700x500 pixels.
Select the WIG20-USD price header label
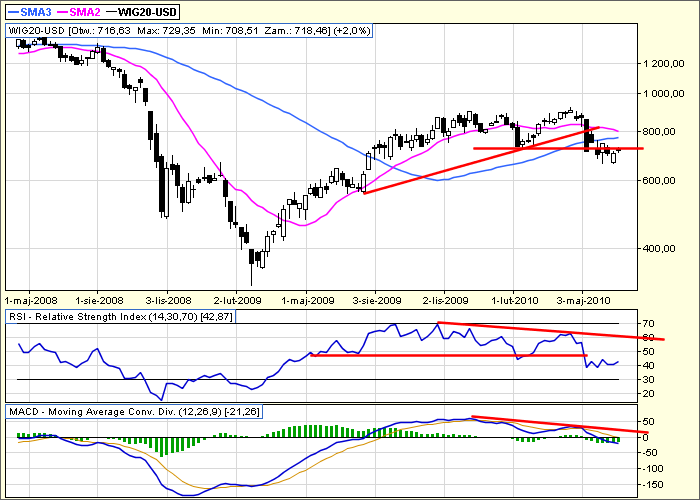coord(189,31)
